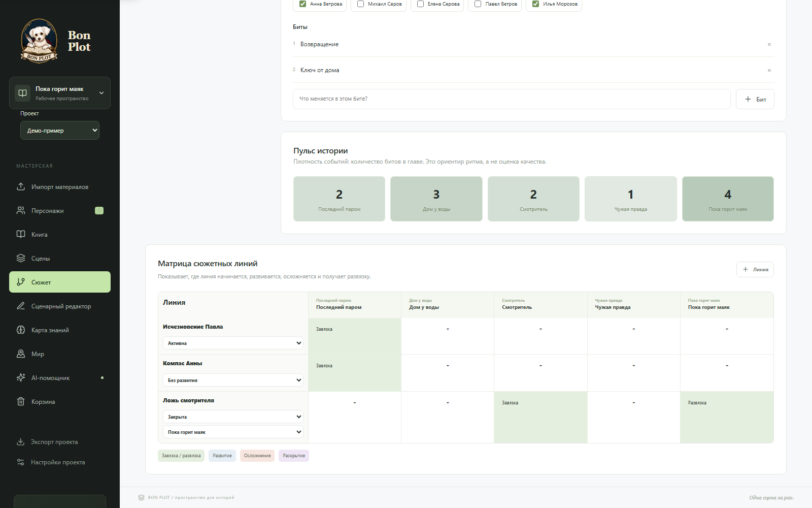Viewport: 812px width, 508px height.
Task: Open the Закрыта status dropdown
Action: pos(233,417)
